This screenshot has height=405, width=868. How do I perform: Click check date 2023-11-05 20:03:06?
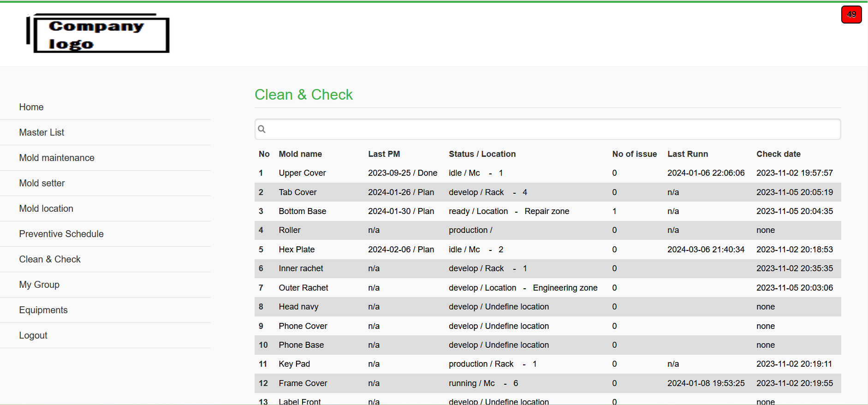(x=795, y=288)
